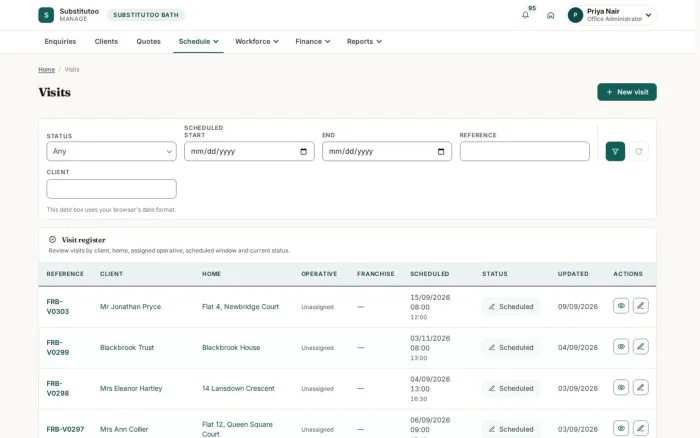Click updated date 09/09/2026
The height and width of the screenshot is (438, 700).
(x=578, y=307)
